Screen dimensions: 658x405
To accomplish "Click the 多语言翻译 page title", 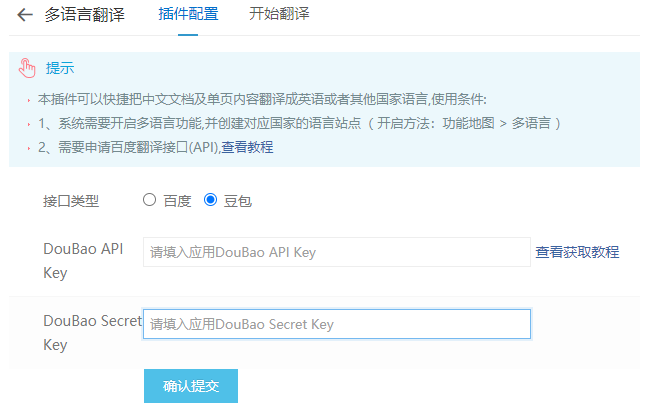I will 85,15.
